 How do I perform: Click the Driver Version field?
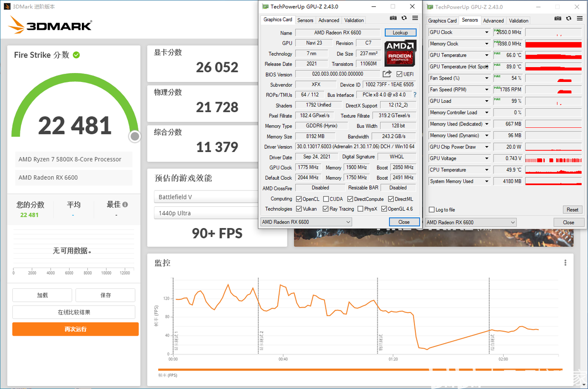click(x=356, y=147)
